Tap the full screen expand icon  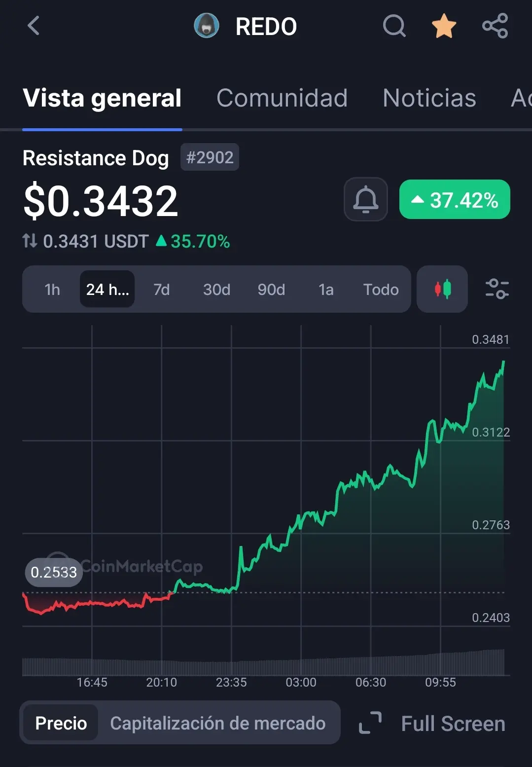[x=370, y=723]
